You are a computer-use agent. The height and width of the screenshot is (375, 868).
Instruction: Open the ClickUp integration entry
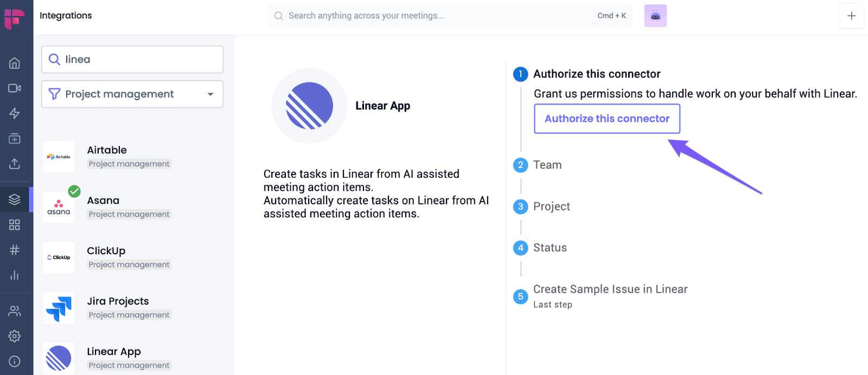(132, 257)
